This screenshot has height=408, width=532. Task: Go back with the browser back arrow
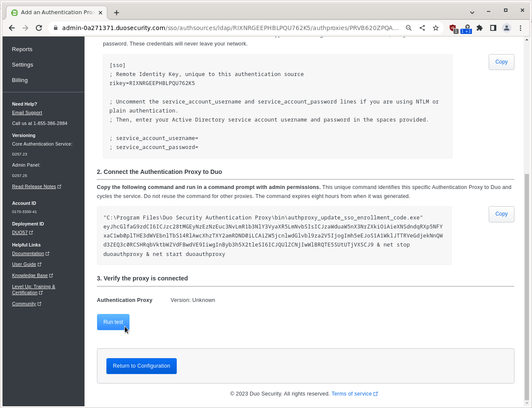(x=12, y=28)
